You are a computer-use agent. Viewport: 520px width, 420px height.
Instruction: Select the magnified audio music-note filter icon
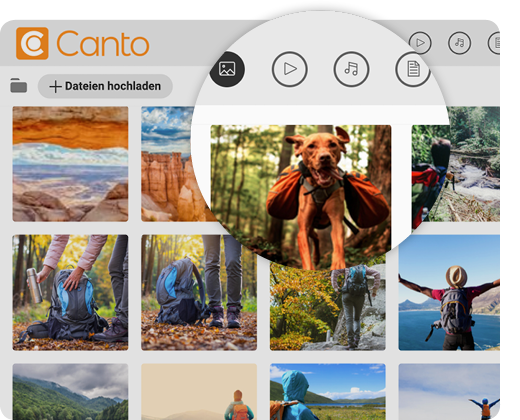tap(351, 69)
